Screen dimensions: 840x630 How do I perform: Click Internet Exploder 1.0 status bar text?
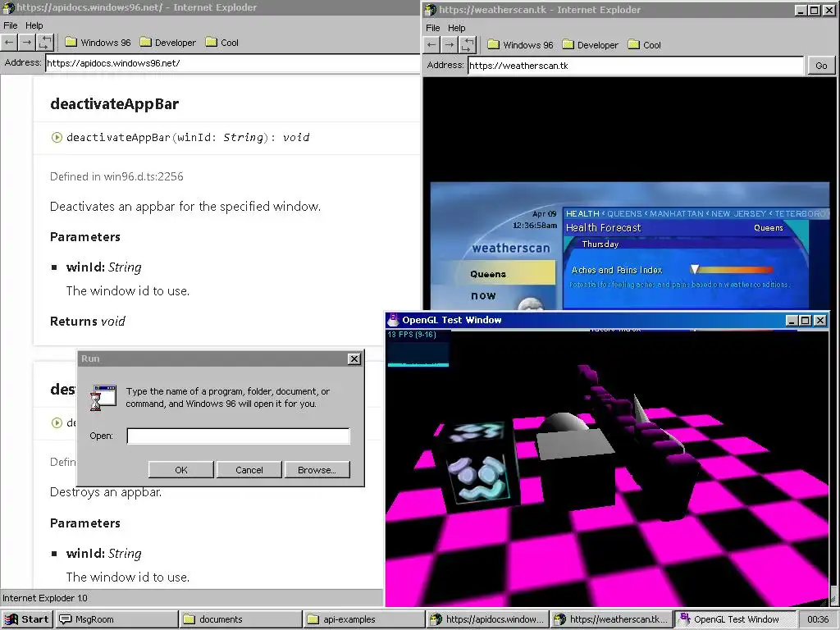[45, 598]
